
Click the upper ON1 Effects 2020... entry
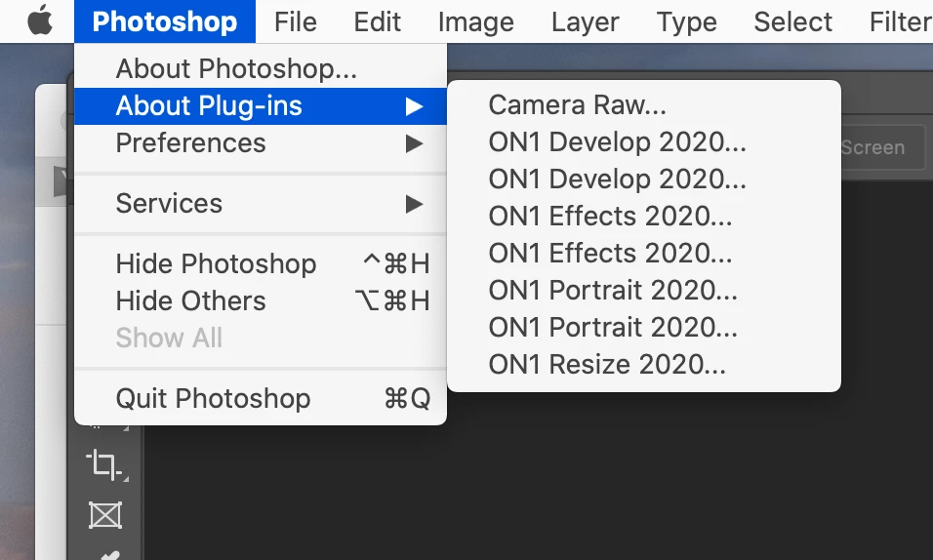click(644, 216)
